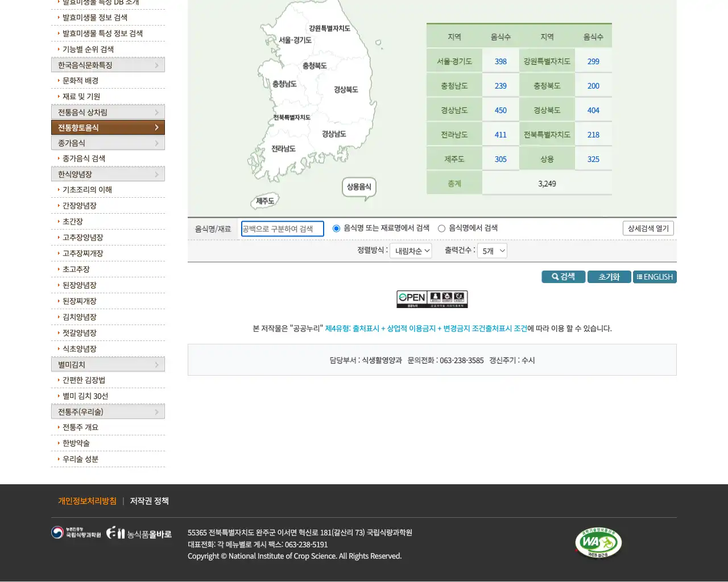Expand the 전통주(우리술) sidebar section

tap(107, 411)
